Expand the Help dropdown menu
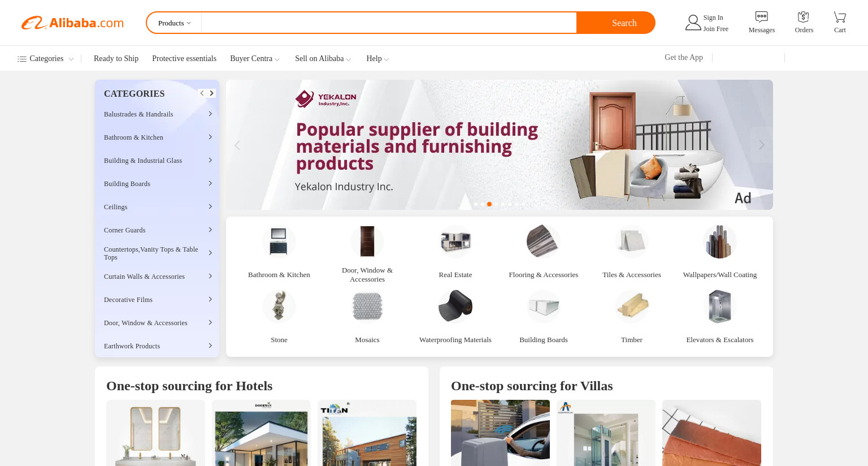Screen dimensions: 868x466 (x=377, y=59)
